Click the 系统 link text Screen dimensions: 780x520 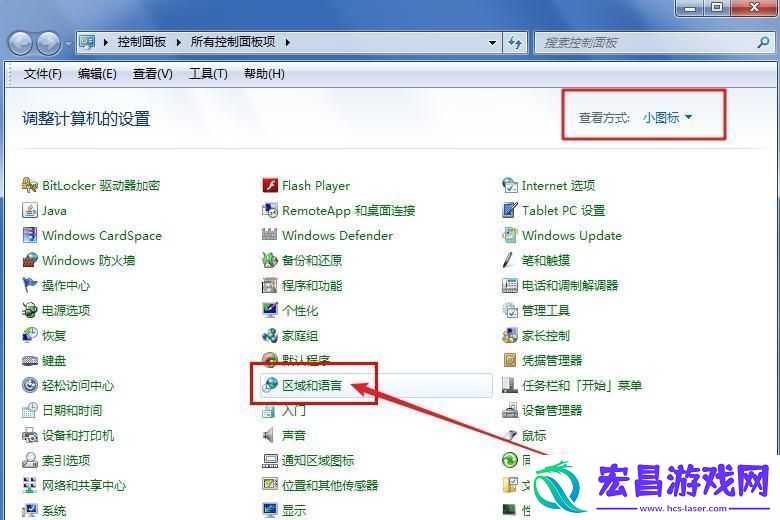54,511
